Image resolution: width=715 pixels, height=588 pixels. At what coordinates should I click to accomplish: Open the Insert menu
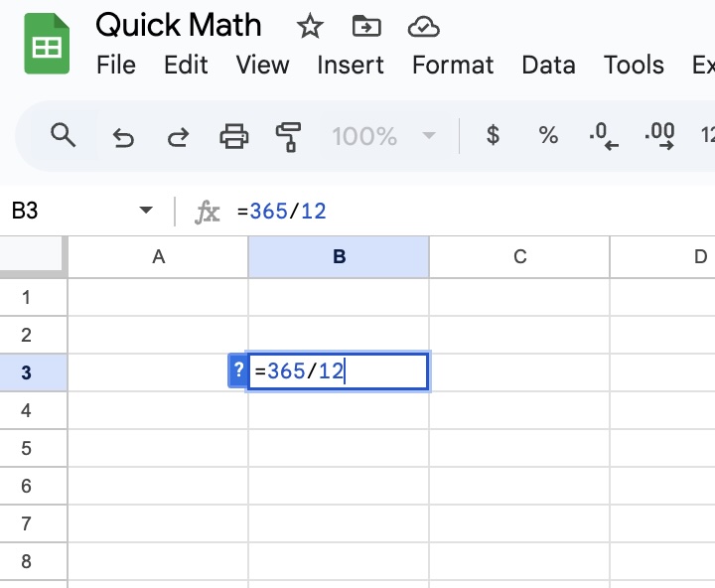(x=351, y=65)
